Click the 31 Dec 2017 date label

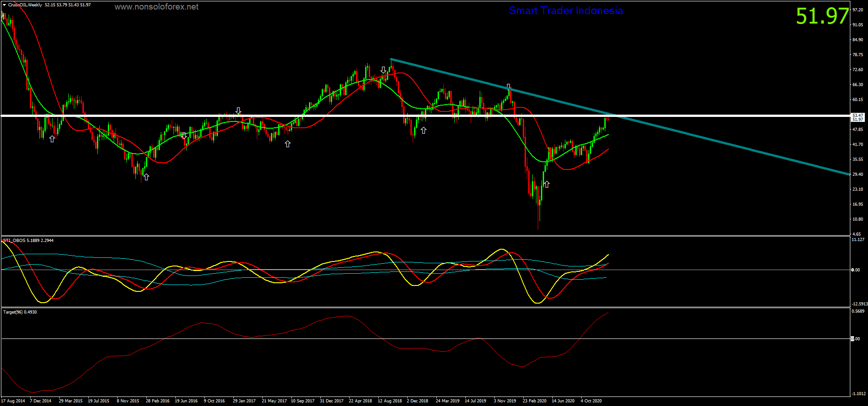pyautogui.click(x=332, y=401)
